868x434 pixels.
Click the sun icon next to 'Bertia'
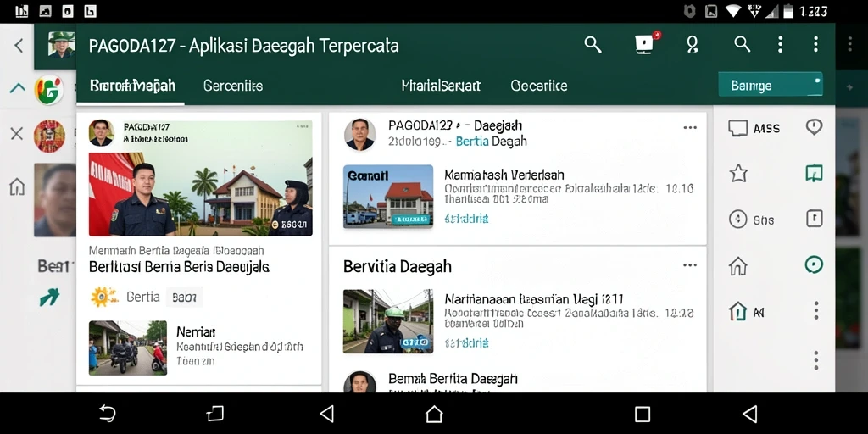click(104, 298)
